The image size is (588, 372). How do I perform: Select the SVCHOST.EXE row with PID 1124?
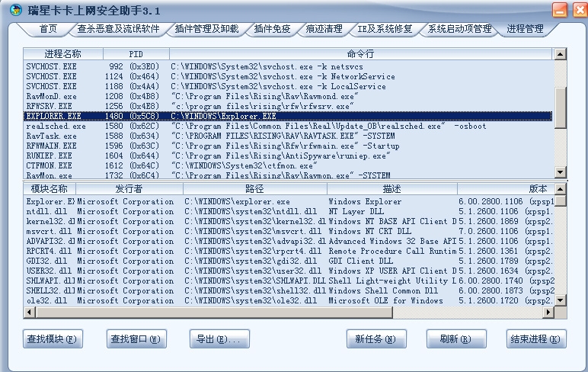[288, 76]
